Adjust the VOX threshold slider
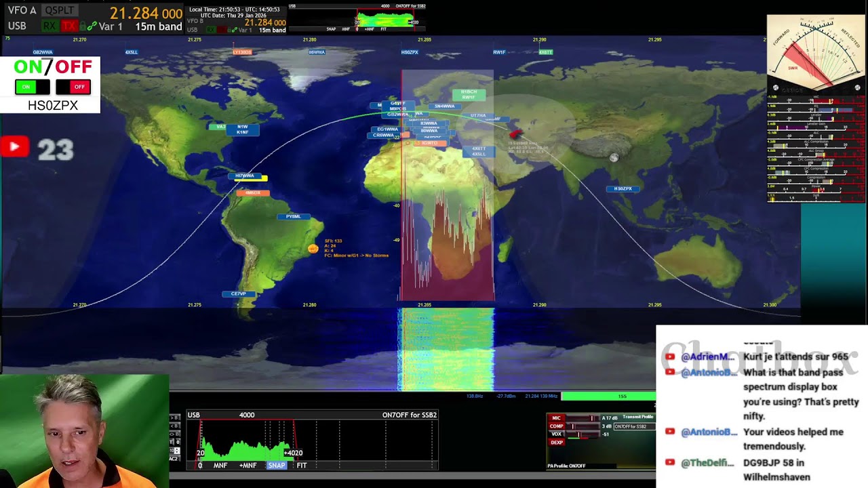 583,434
